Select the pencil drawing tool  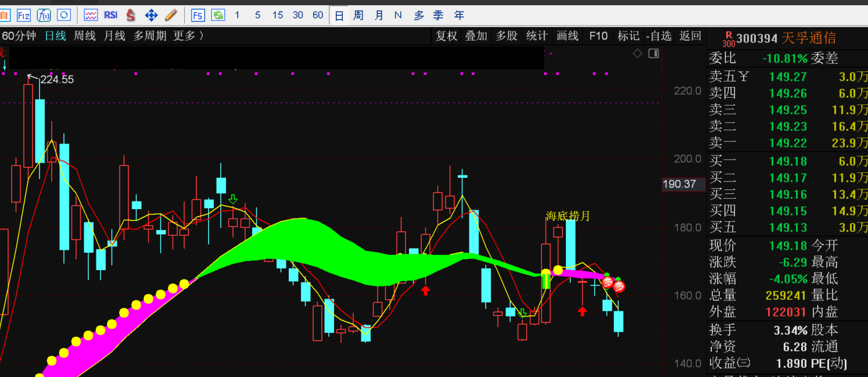tap(171, 15)
